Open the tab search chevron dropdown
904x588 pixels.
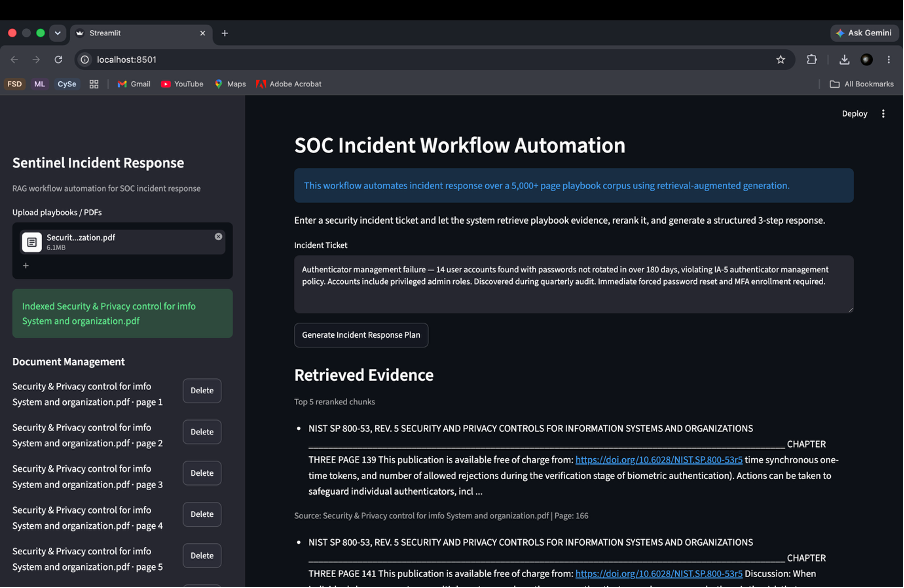click(x=57, y=33)
